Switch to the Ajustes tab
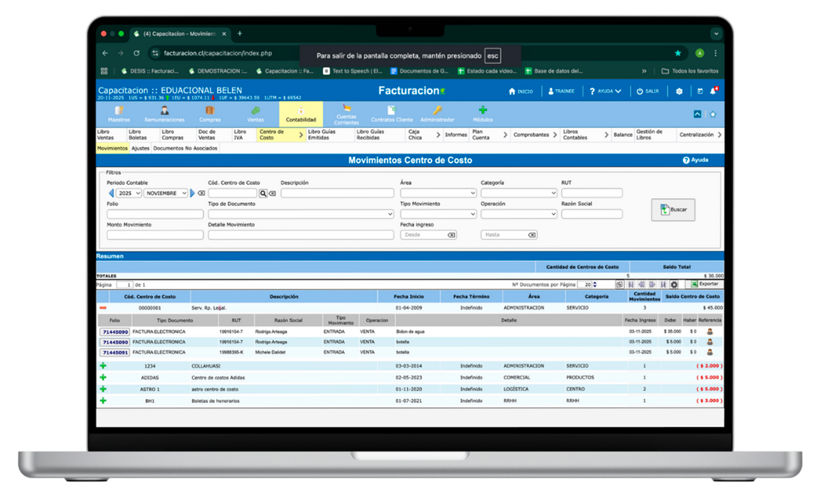The height and width of the screenshot is (504, 813). coord(140,148)
